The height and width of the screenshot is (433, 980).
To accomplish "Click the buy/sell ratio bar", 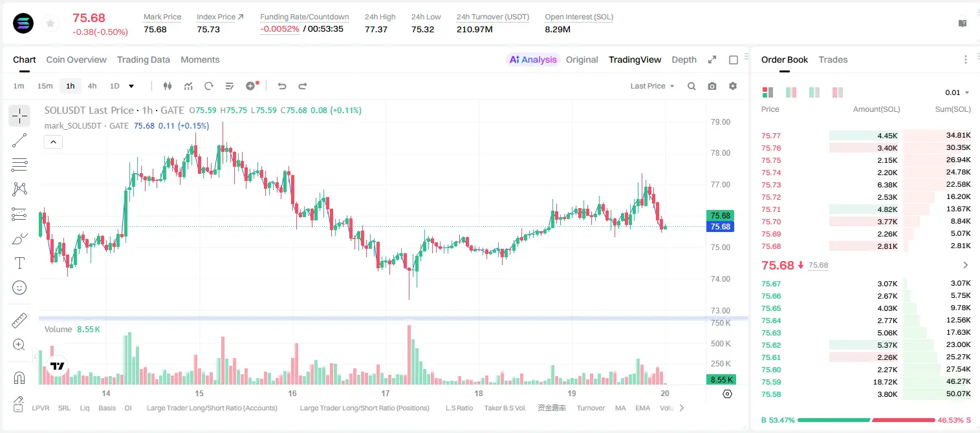I will (x=866, y=420).
